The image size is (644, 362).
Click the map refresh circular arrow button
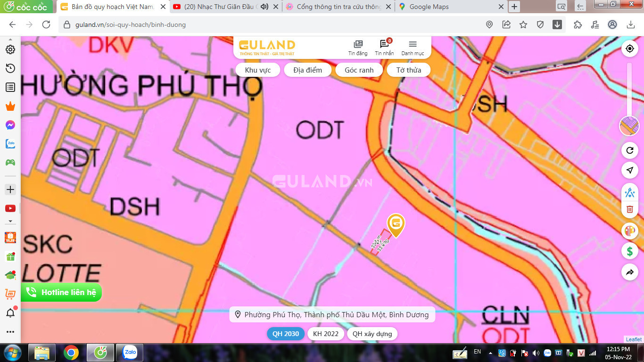click(629, 151)
